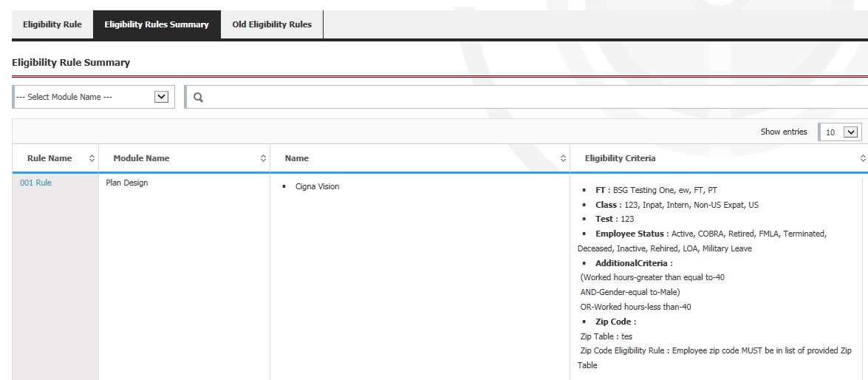This screenshot has height=380, width=868.
Task: Open the Show entries dropdown
Action: pyautogui.click(x=840, y=132)
